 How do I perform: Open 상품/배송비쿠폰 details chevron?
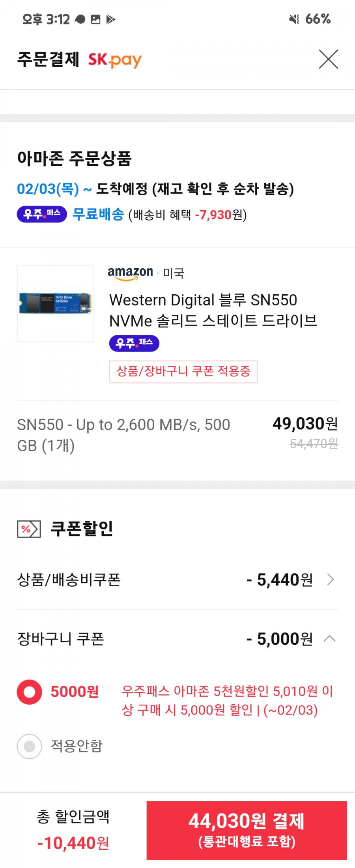331,580
